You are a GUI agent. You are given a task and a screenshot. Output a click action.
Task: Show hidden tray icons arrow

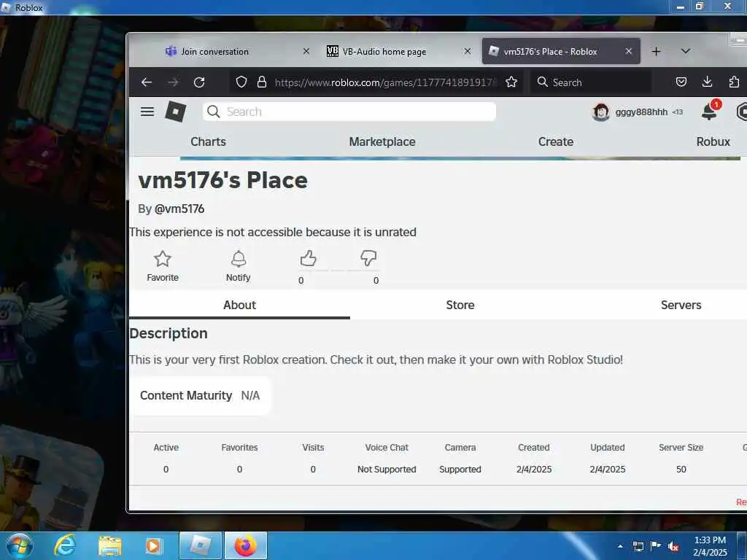coord(620,546)
